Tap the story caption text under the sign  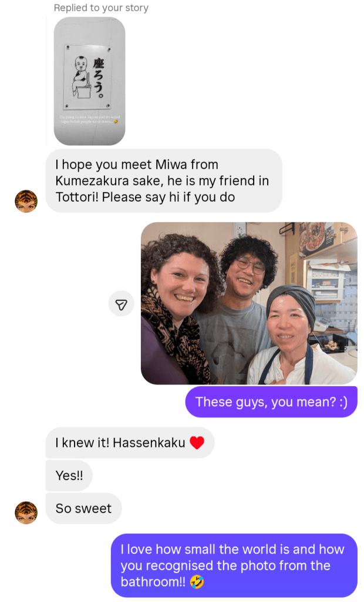(x=89, y=119)
